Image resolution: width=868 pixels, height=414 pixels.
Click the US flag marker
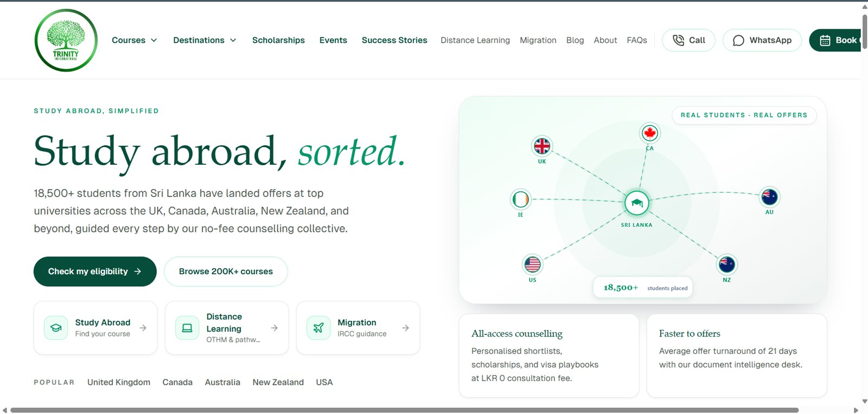(532, 264)
